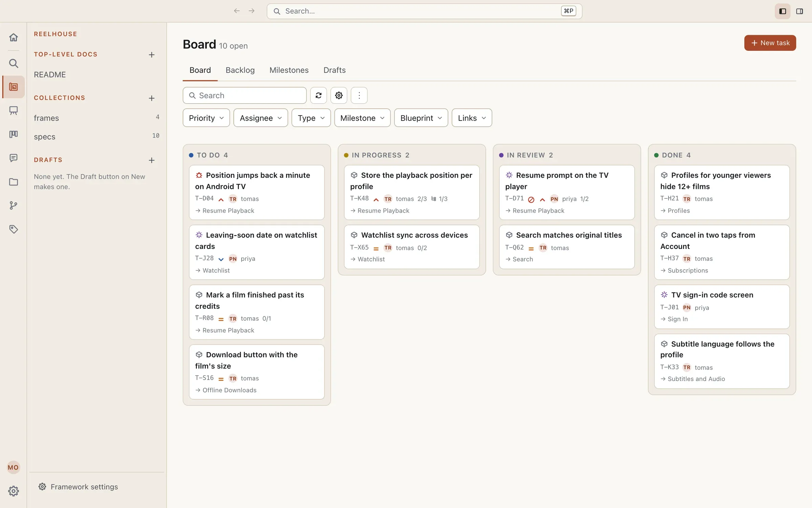
Task: Toggle the right sidebar panel
Action: click(799, 12)
